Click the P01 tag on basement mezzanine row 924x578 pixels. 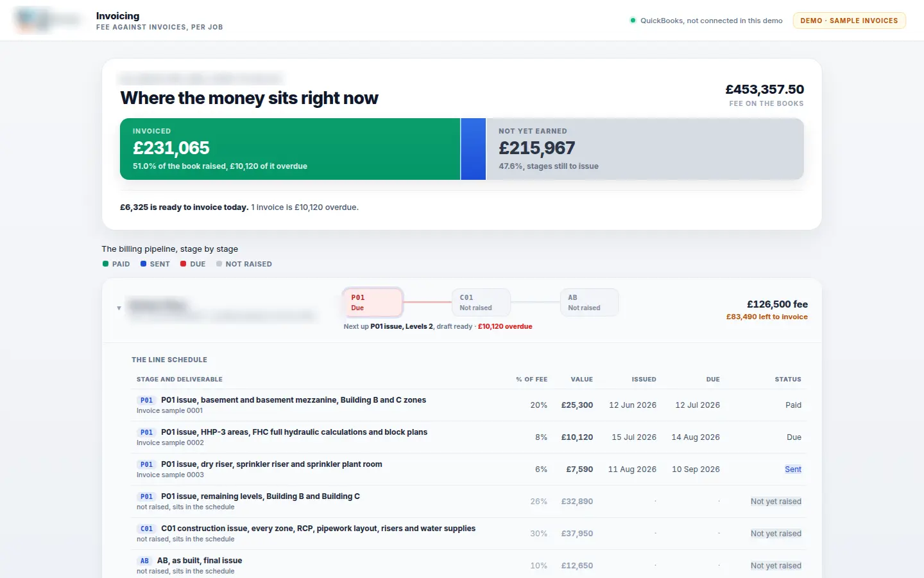[x=146, y=400]
